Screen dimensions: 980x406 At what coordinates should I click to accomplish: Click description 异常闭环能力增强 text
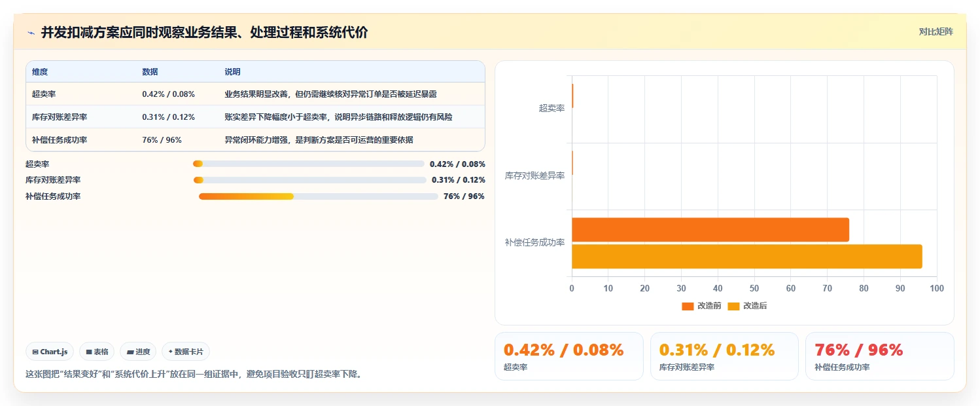[x=319, y=140]
